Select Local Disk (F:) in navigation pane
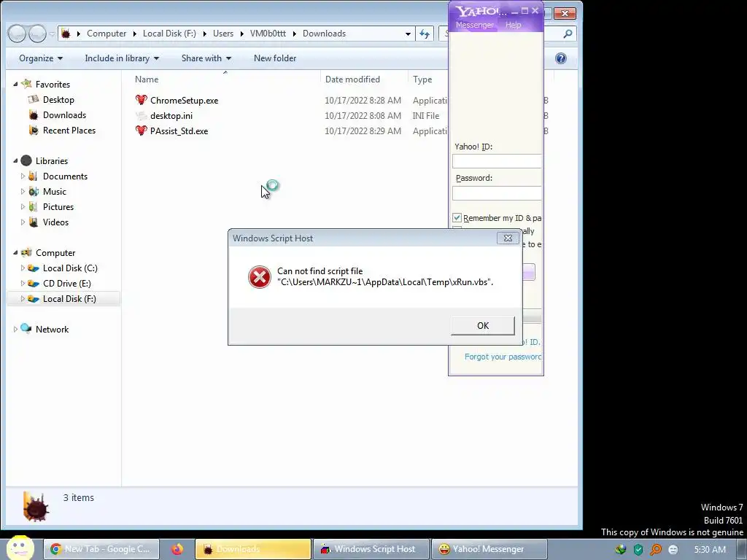 pyautogui.click(x=63, y=298)
